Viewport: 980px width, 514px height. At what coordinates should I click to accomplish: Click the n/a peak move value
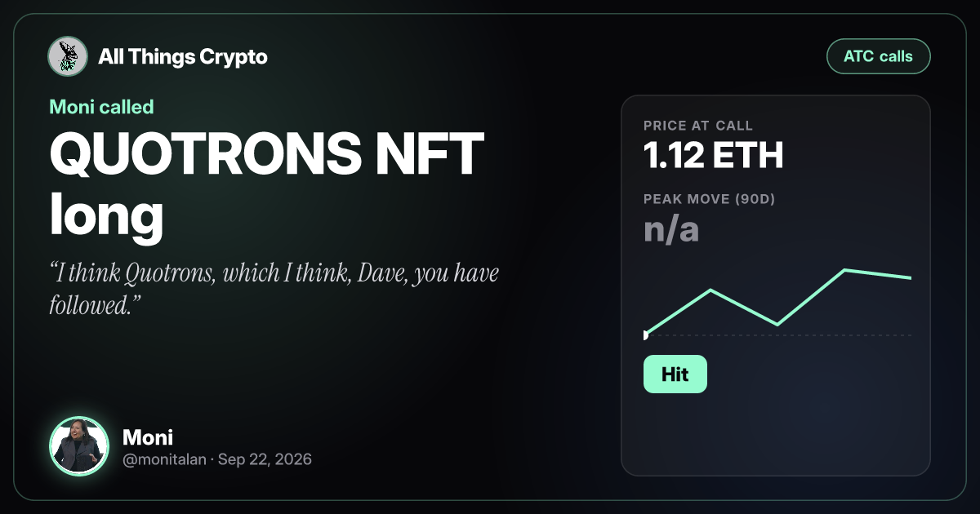click(x=671, y=231)
